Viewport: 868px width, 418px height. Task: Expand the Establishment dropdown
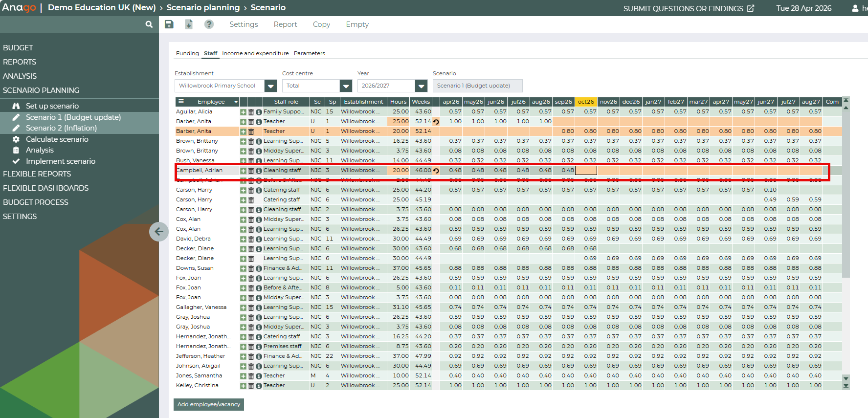pyautogui.click(x=270, y=86)
